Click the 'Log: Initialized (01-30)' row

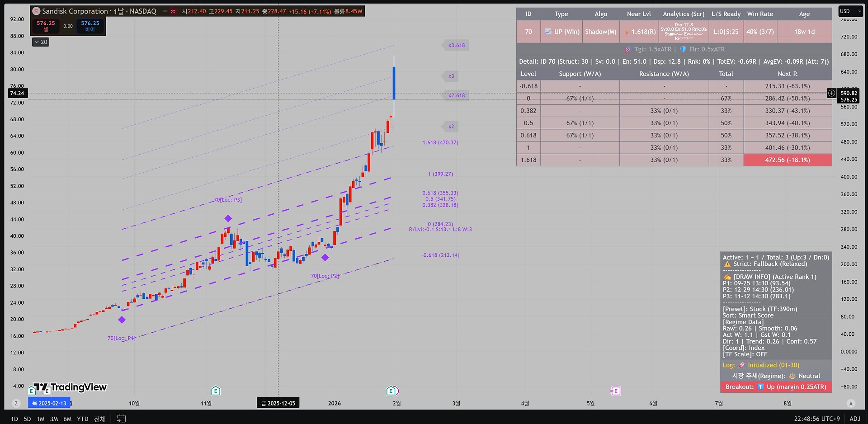(x=776, y=365)
